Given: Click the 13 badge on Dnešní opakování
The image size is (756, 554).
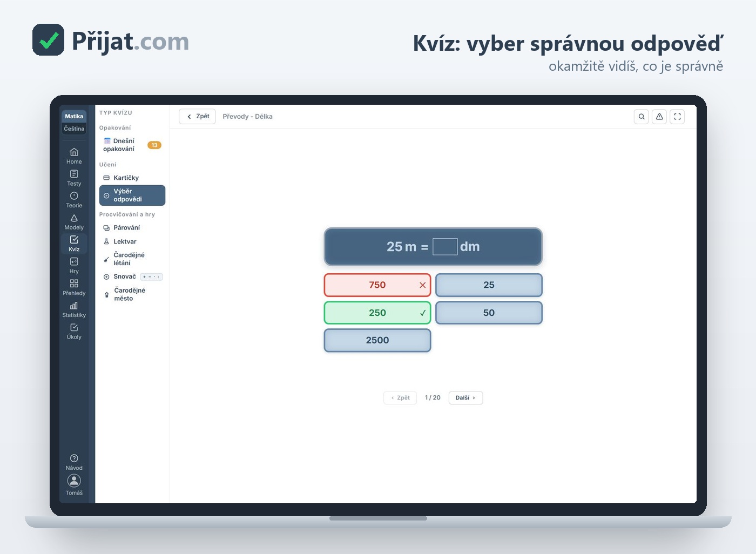Looking at the screenshot, I should pos(154,145).
